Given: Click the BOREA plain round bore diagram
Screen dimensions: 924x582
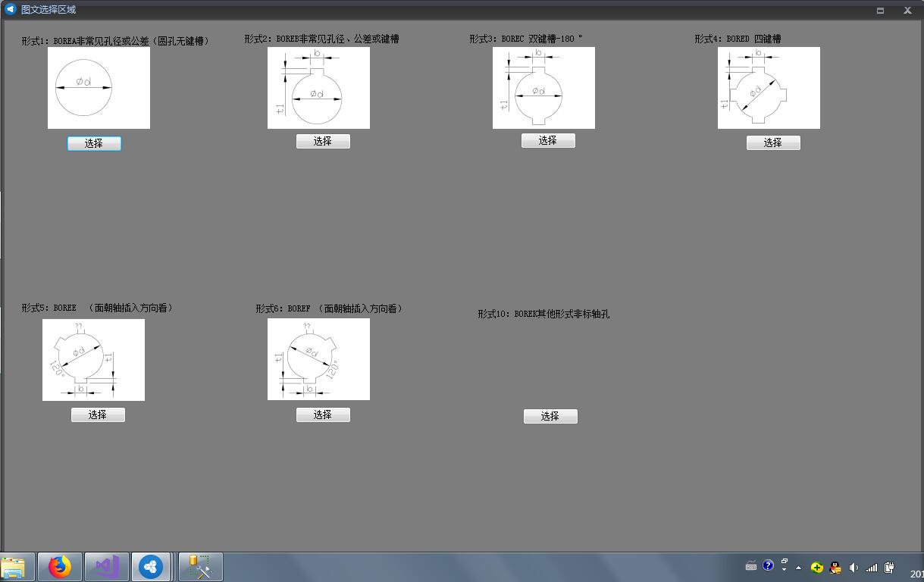Looking at the screenshot, I should pyautogui.click(x=99, y=88).
